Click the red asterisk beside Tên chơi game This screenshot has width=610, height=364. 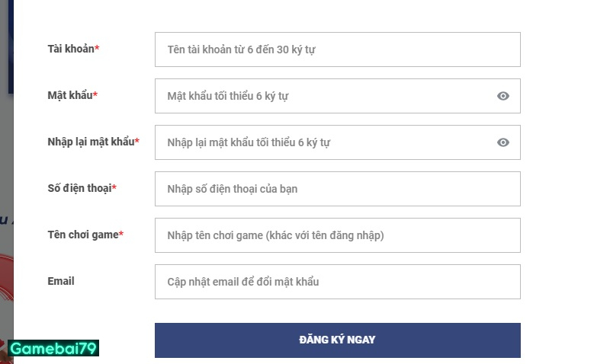[x=121, y=235]
